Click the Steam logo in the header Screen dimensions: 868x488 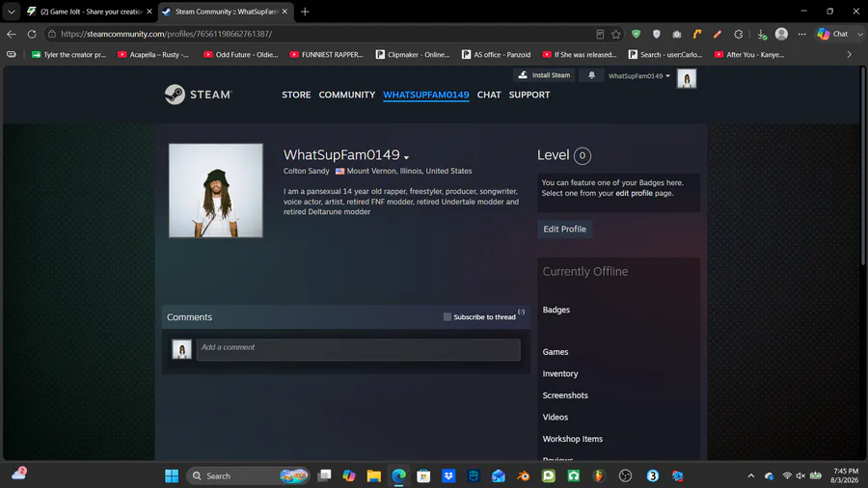pyautogui.click(x=198, y=95)
